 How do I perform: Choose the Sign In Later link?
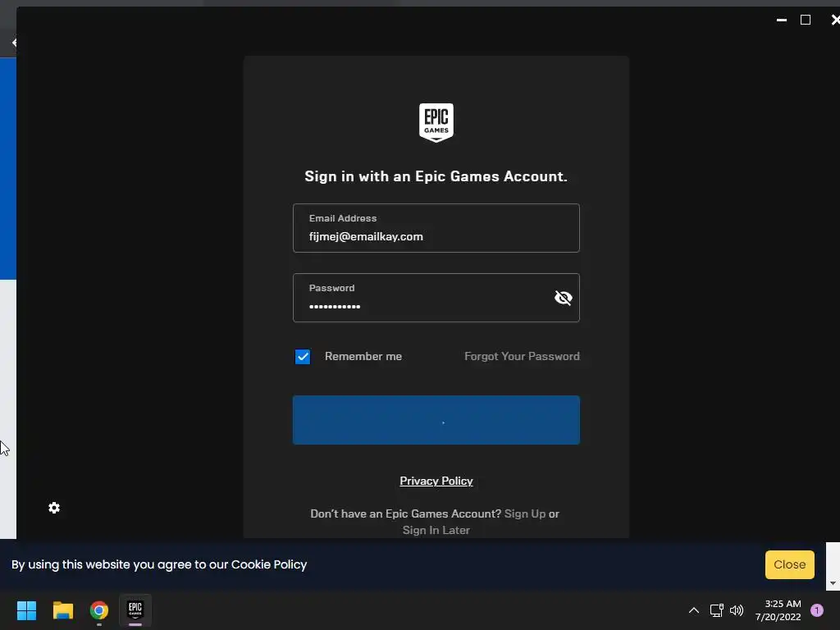436,531
